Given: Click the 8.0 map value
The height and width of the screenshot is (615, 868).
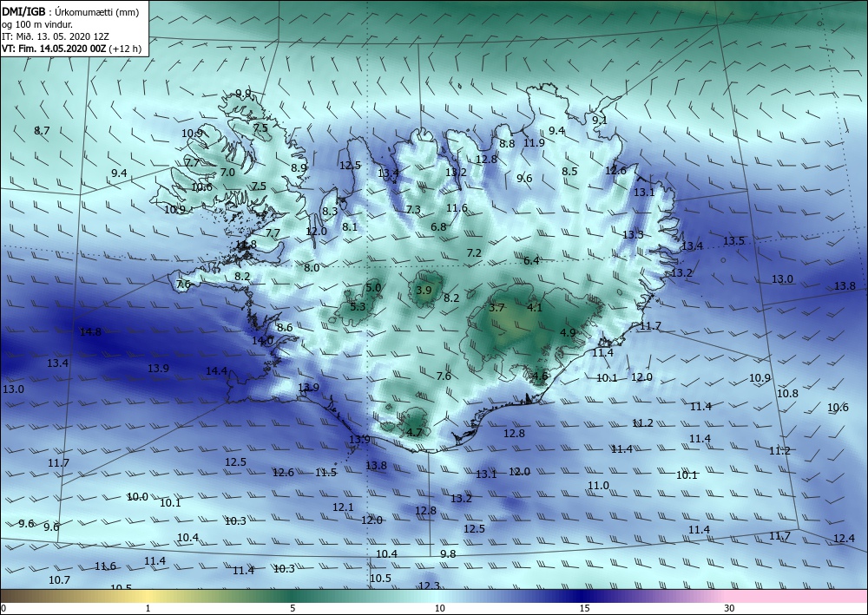Looking at the screenshot, I should 312,268.
